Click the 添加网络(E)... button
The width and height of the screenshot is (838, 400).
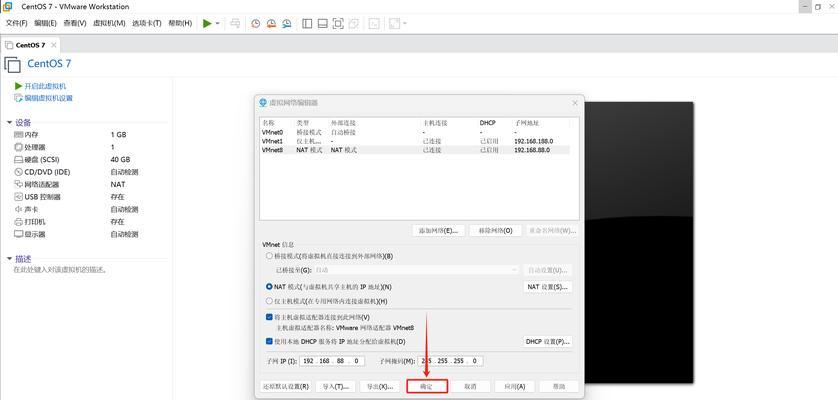439,230
